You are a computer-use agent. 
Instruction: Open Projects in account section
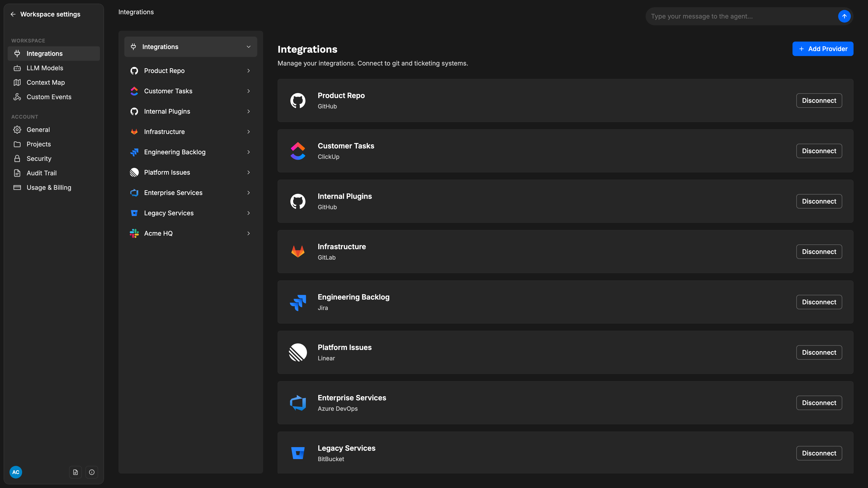coord(54,144)
